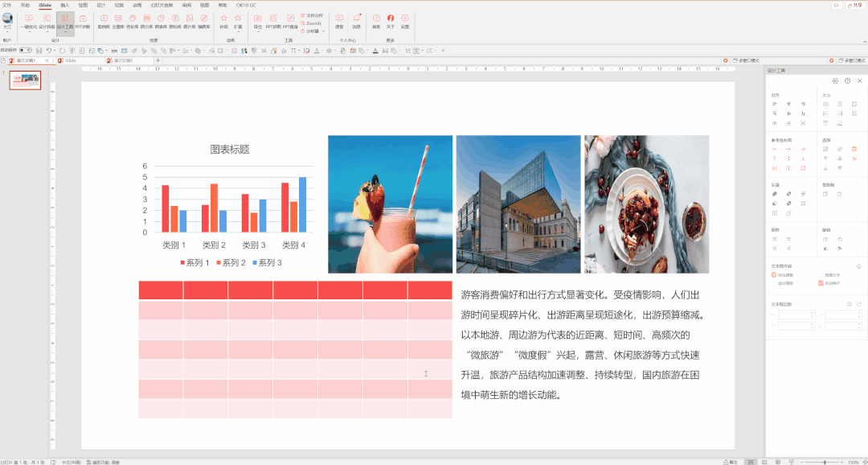Uncheck the 自动换行 checkbox
This screenshot has width=868, height=465.
(821, 283)
